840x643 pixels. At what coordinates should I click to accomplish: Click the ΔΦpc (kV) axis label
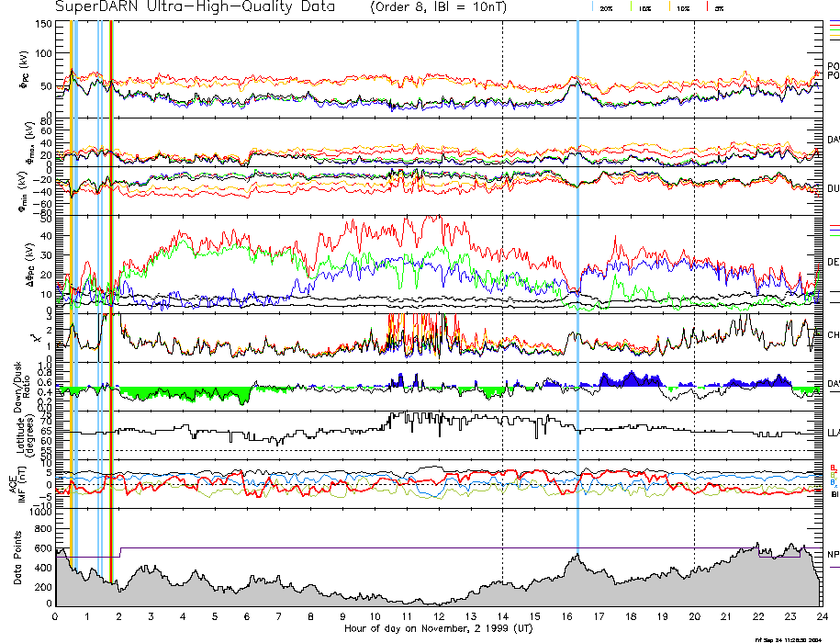tap(31, 263)
